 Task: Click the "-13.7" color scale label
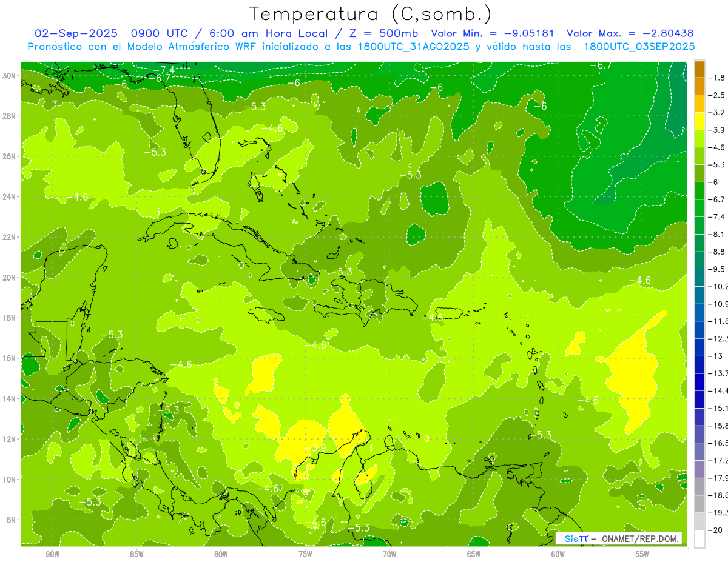coord(718,373)
